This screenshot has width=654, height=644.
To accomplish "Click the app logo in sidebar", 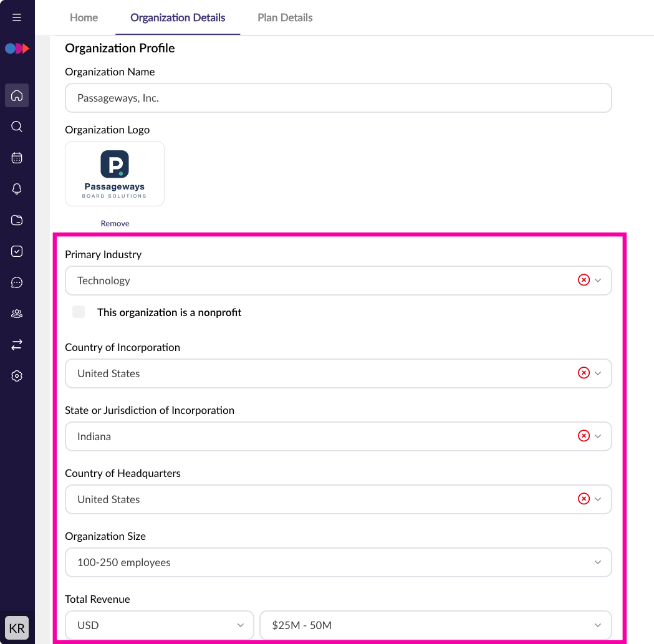I will click(17, 49).
